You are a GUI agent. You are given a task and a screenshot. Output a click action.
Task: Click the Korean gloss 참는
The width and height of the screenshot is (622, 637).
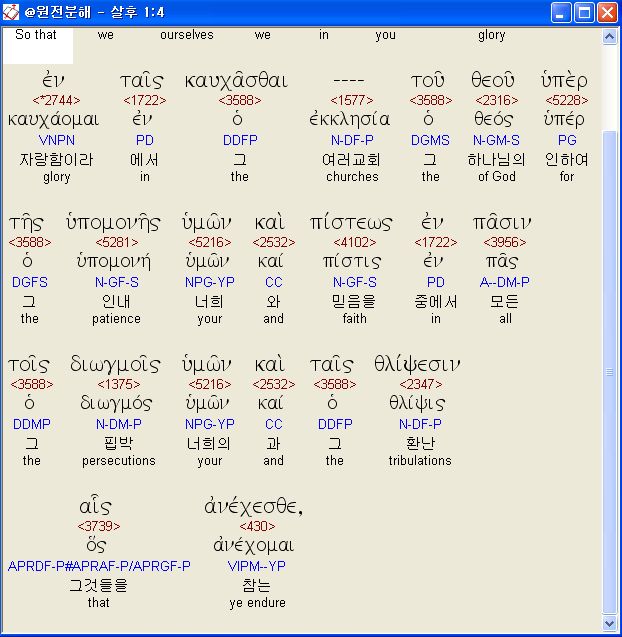click(257, 585)
